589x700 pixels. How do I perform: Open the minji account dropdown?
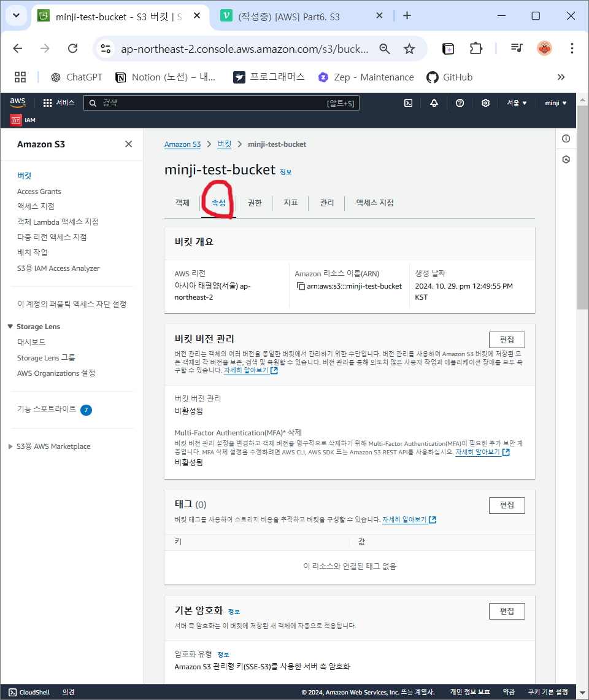click(555, 103)
